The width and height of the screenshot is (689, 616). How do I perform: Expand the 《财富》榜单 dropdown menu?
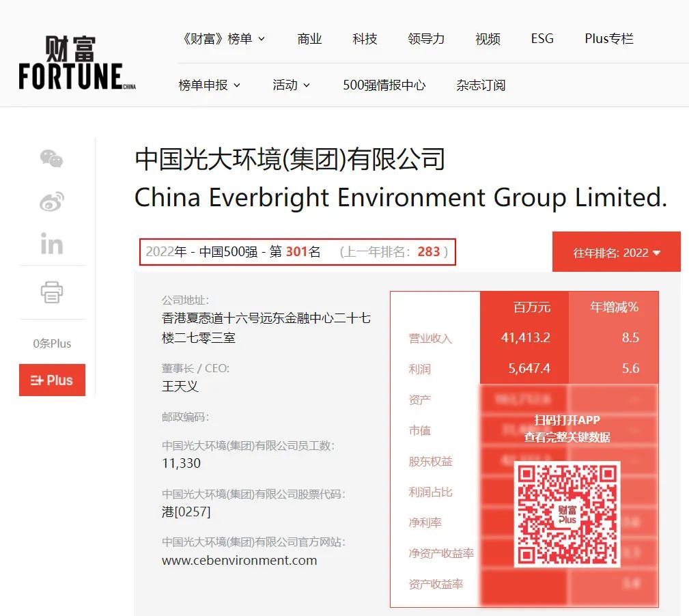click(224, 39)
